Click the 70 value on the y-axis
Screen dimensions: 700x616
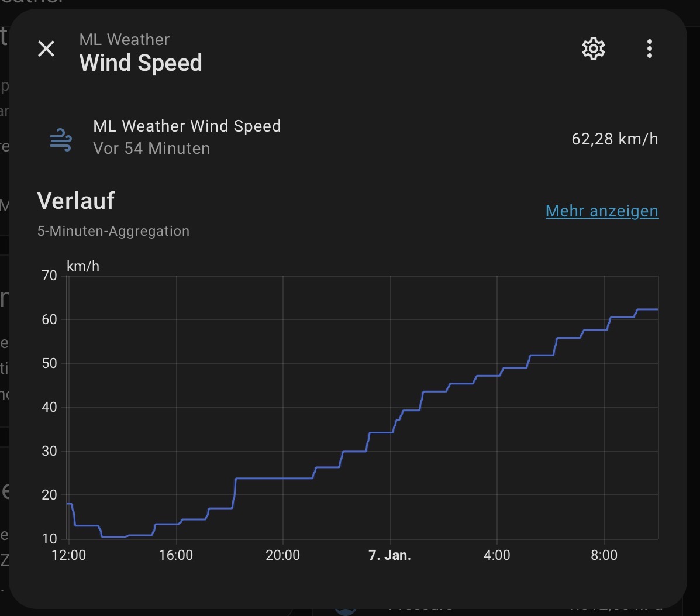50,276
